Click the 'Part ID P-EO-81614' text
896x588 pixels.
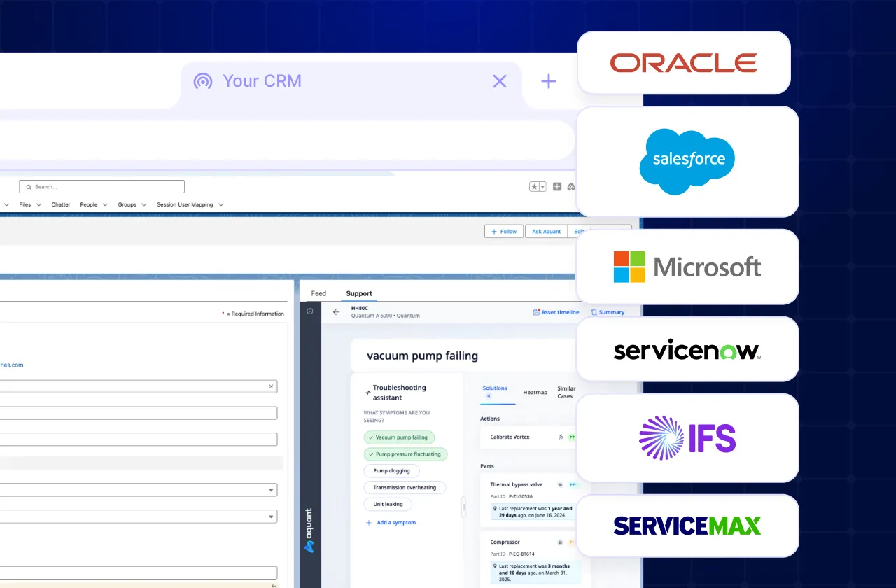tap(511, 554)
